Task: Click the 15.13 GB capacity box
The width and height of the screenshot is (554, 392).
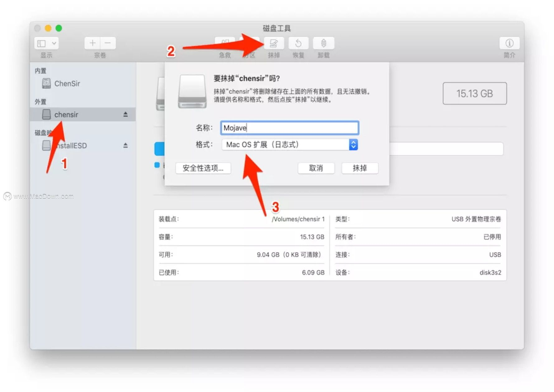Action: click(x=475, y=93)
